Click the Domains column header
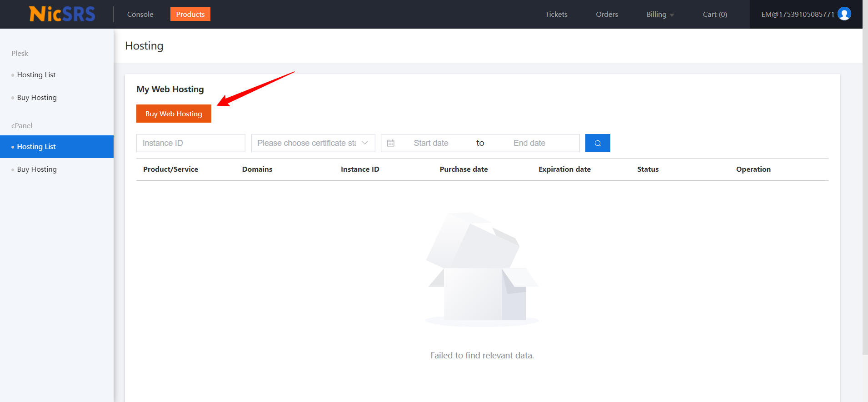The image size is (868, 402). tap(257, 169)
